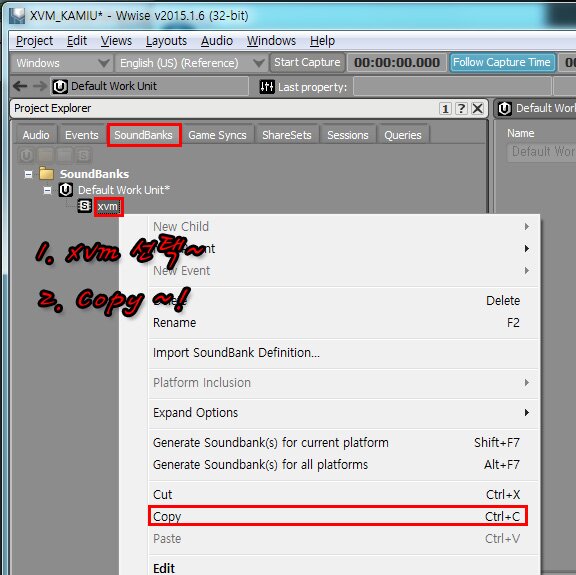Switch to the Queries tab

[403, 135]
